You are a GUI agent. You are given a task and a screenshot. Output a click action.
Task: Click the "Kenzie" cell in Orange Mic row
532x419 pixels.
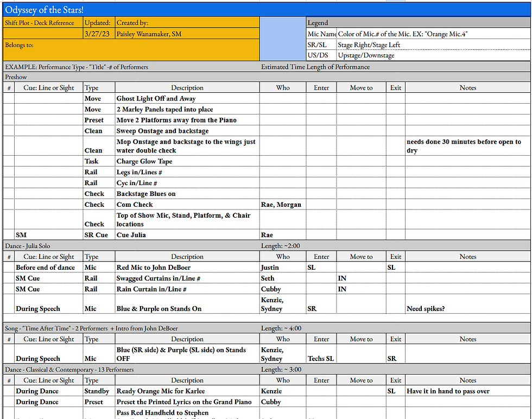click(283, 391)
